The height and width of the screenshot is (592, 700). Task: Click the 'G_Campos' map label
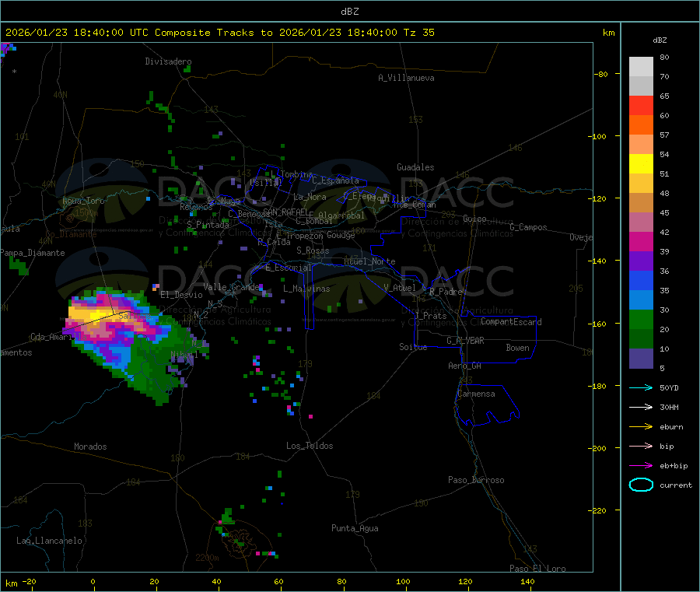click(x=528, y=227)
